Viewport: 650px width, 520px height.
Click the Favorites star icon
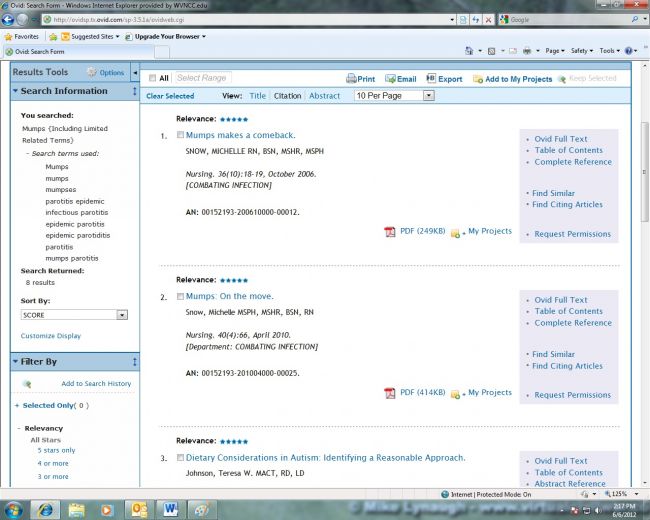pos(8,36)
